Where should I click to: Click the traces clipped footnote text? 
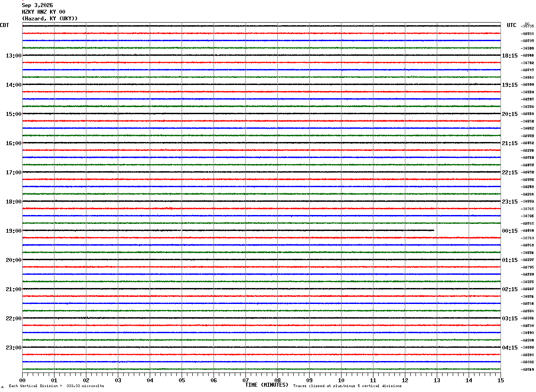[347, 386]
